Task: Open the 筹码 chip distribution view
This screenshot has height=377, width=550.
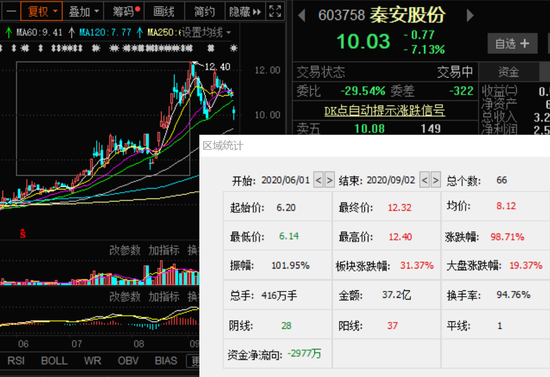Action: (x=125, y=11)
